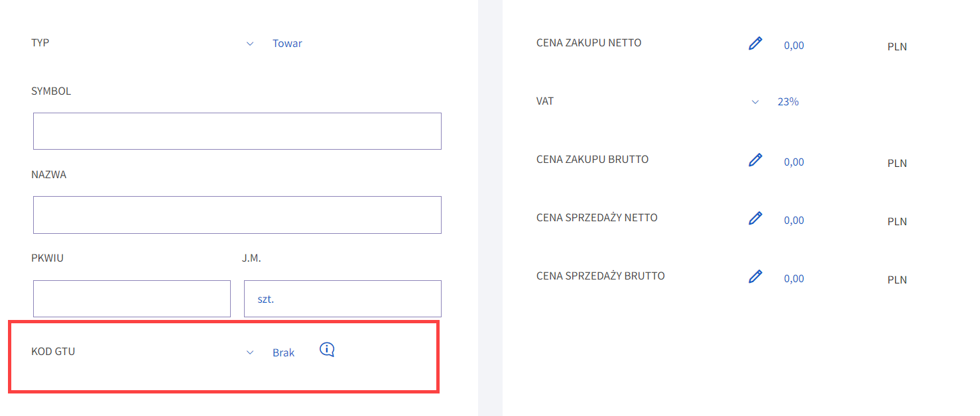Focus the Nazwa input field
Screen dimensions: 980x416
237,215
